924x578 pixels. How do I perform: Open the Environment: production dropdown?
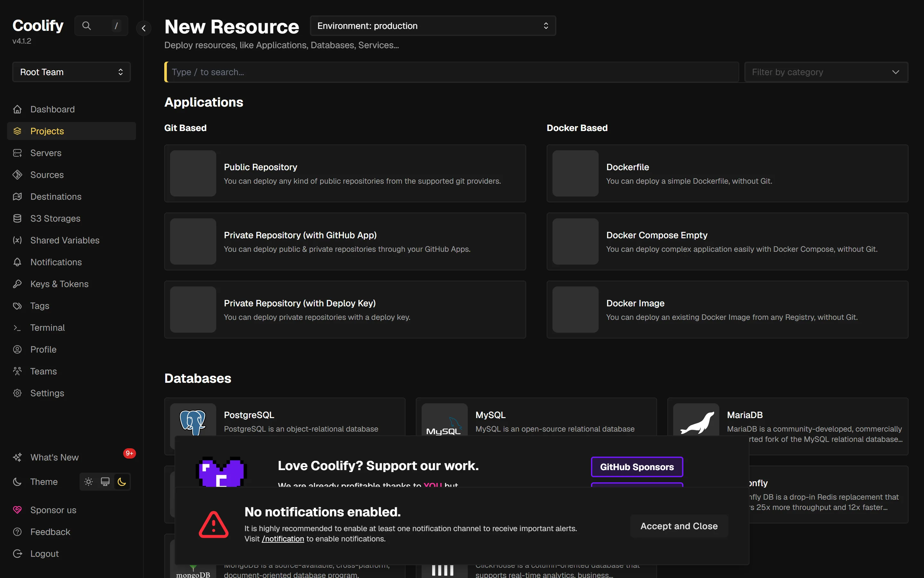tap(433, 26)
